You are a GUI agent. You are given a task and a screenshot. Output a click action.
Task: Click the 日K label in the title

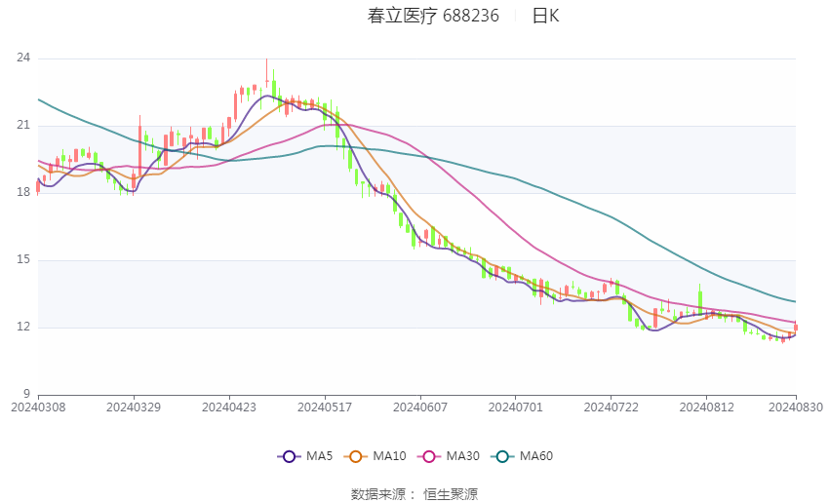(x=545, y=16)
